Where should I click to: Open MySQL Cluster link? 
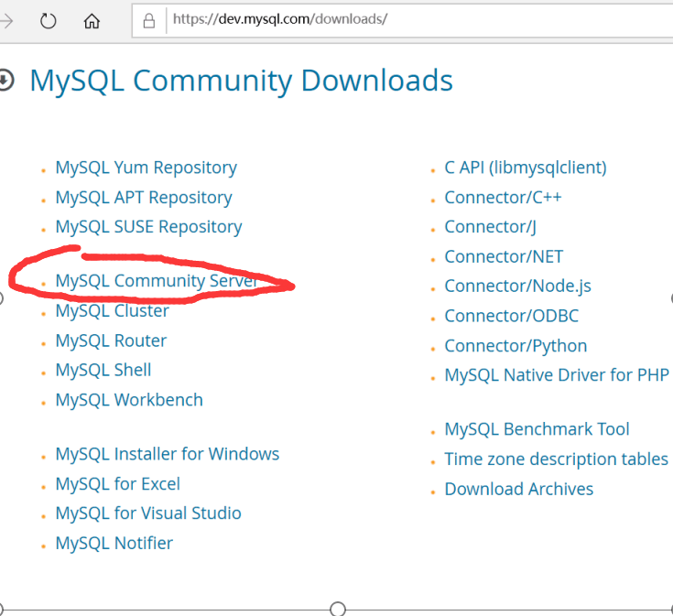[112, 311]
